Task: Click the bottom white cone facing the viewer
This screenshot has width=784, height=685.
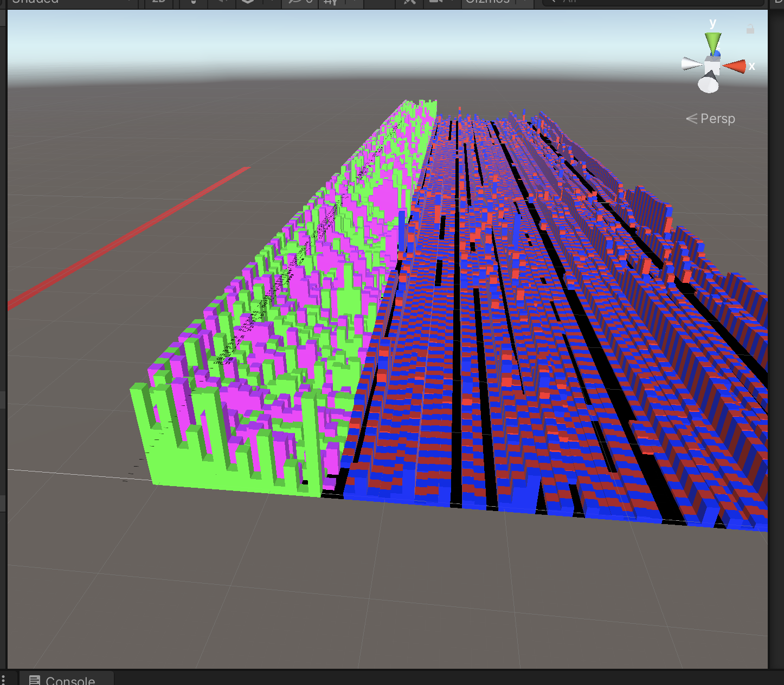Action: click(708, 84)
